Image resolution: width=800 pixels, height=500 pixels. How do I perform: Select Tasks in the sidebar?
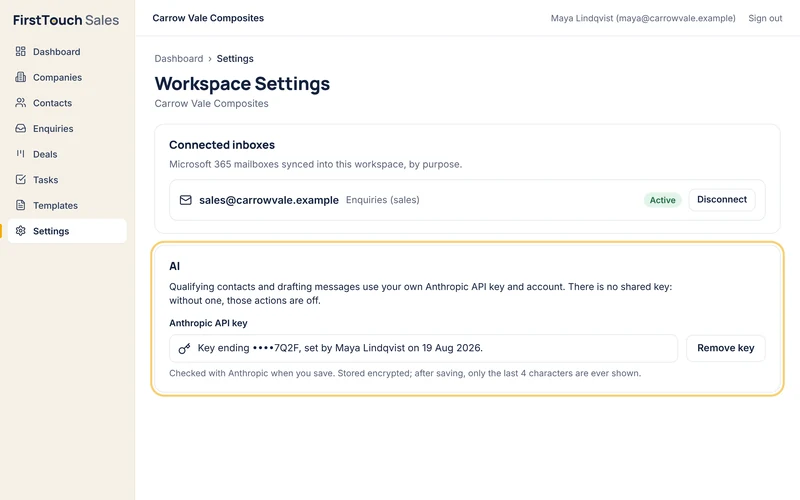[67, 179]
